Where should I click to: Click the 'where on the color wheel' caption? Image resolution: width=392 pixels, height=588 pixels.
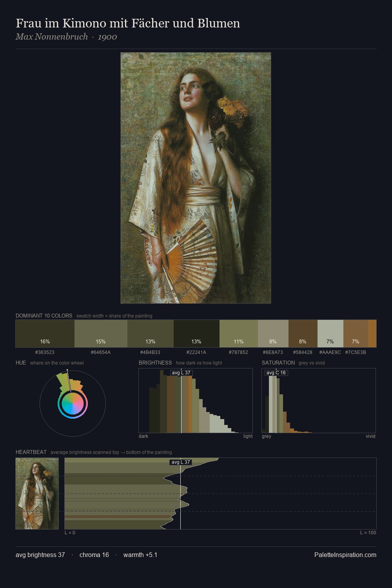(x=57, y=363)
